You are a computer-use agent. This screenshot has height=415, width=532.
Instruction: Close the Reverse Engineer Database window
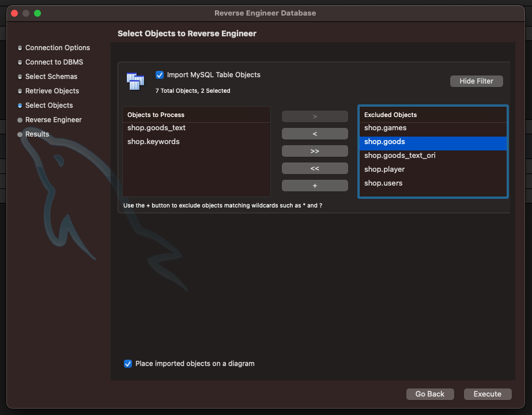point(14,13)
